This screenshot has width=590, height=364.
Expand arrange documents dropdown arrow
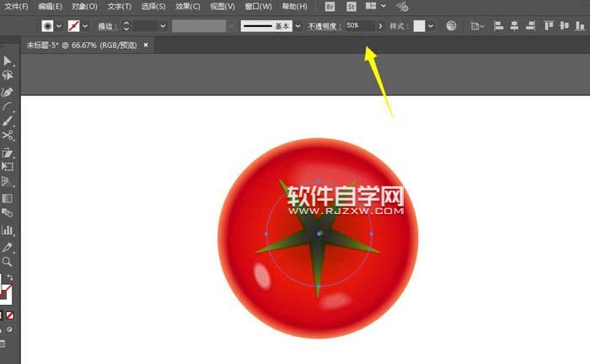[x=383, y=6]
